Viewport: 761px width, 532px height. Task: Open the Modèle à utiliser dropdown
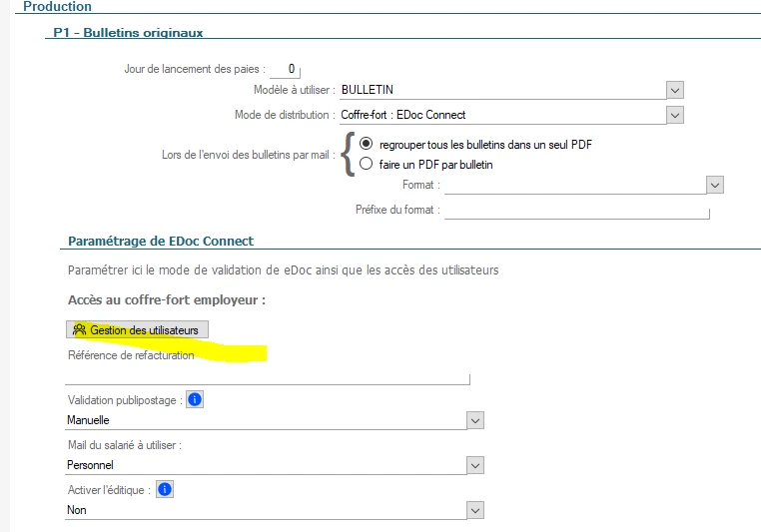point(674,90)
